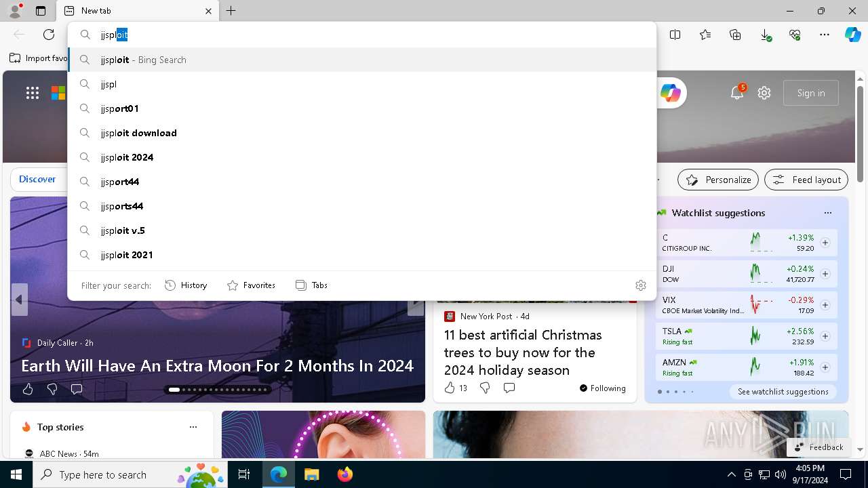Select the jjspl suggestion
The width and height of the screenshot is (868, 488).
click(x=362, y=84)
